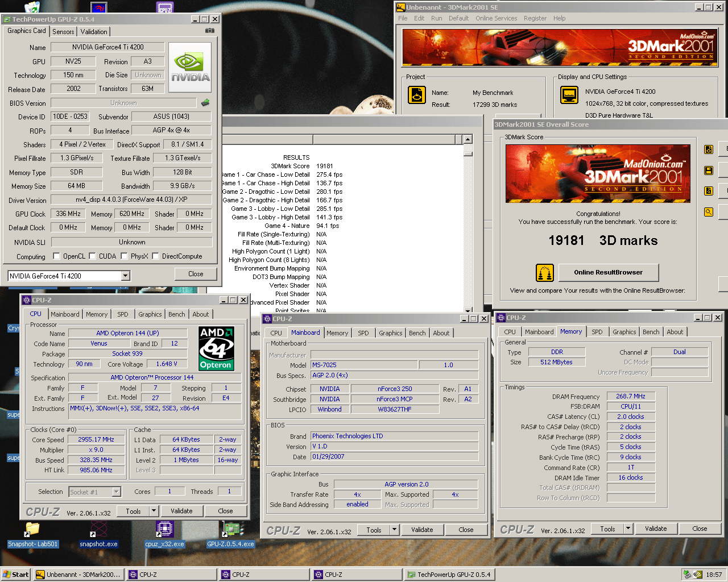Open Tools dropdown arrow in CPU-Z CPU window
The width and height of the screenshot is (728, 582).
coord(154,511)
